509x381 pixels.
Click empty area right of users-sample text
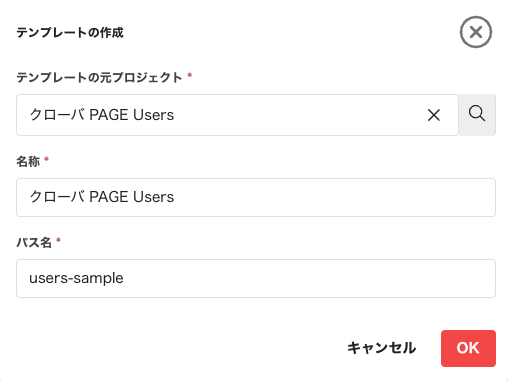pos(307,278)
